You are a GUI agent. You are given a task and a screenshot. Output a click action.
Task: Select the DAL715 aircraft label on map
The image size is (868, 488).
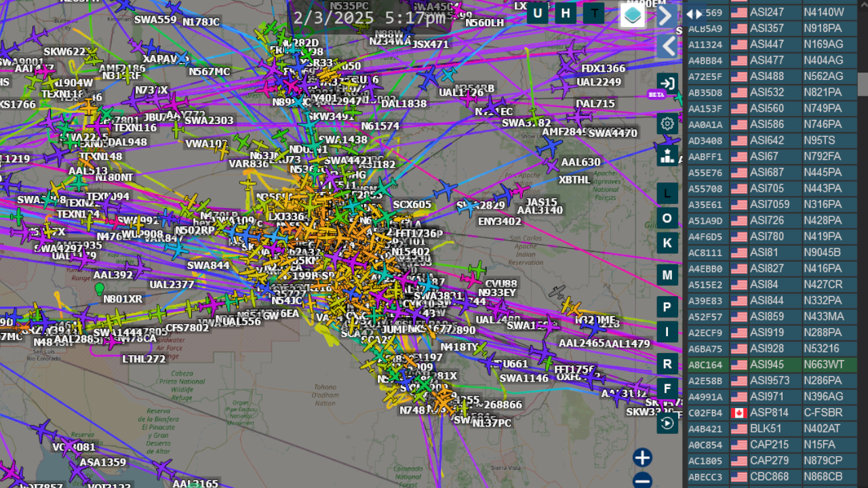click(x=595, y=104)
